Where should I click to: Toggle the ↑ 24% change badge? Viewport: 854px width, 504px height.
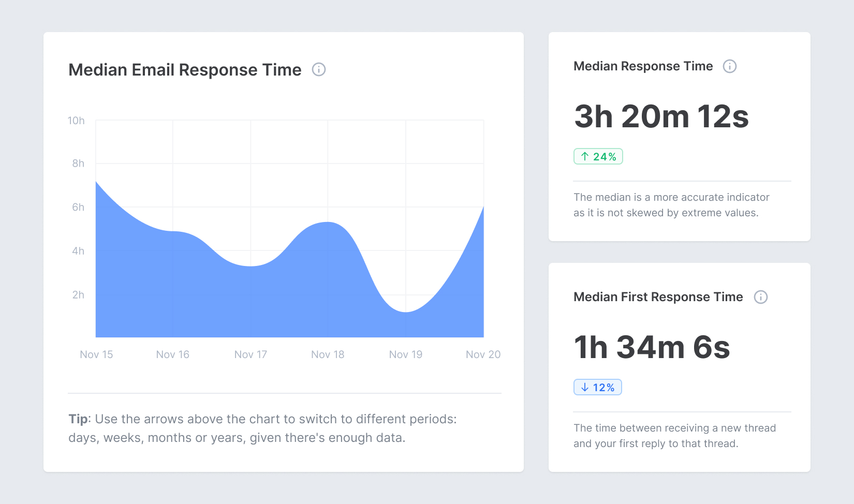coord(598,156)
